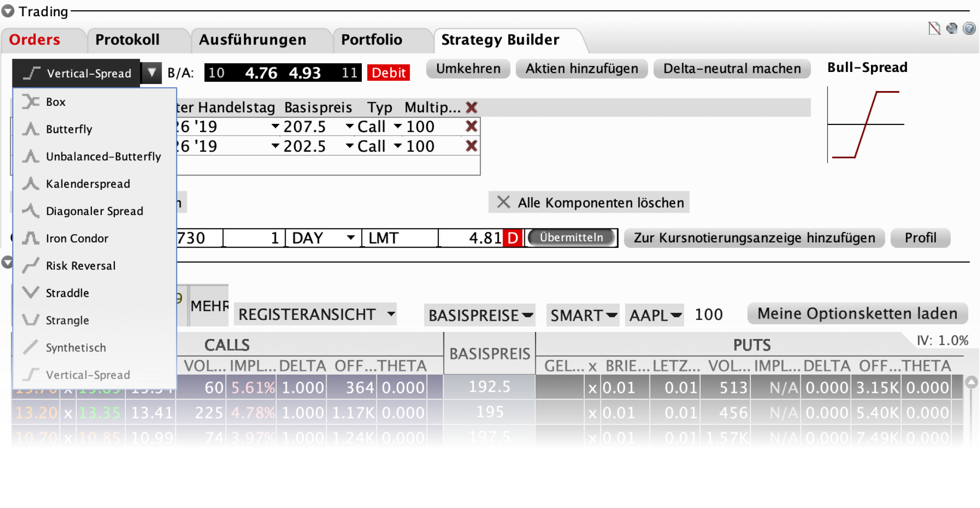980x508 pixels.
Task: Click Alle Komponenten löschen button
Action: coord(589,202)
